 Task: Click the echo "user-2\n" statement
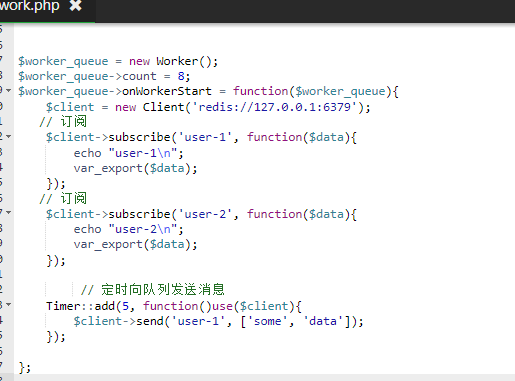(129, 229)
